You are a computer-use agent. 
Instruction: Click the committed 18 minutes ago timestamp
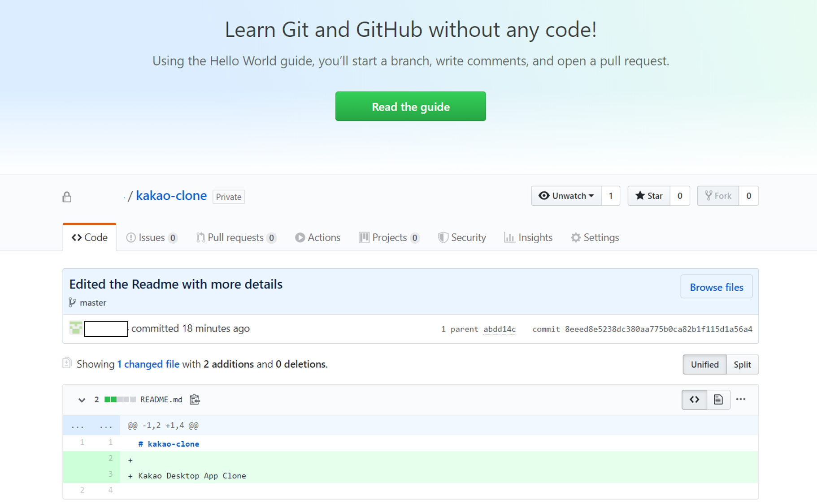pos(216,328)
